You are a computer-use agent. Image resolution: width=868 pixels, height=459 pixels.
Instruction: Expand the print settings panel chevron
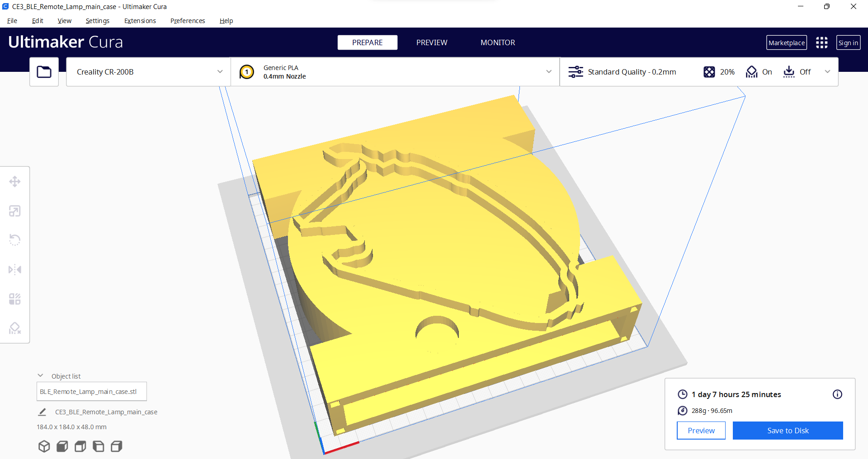point(827,72)
